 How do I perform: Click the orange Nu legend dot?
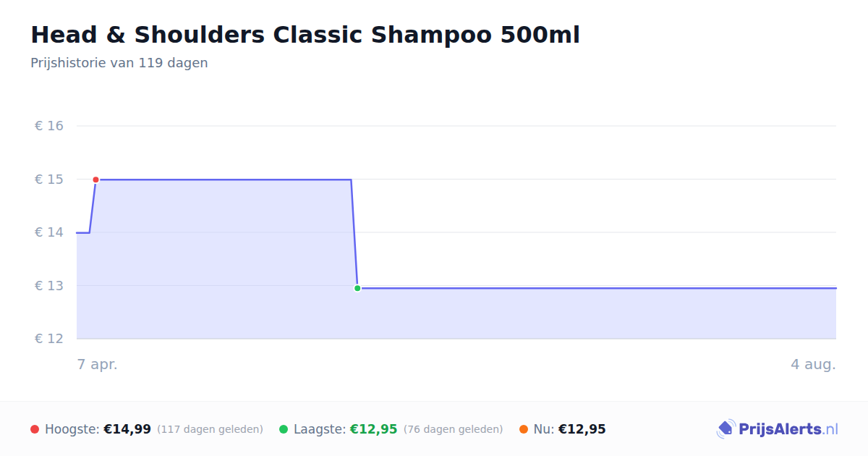(524, 429)
